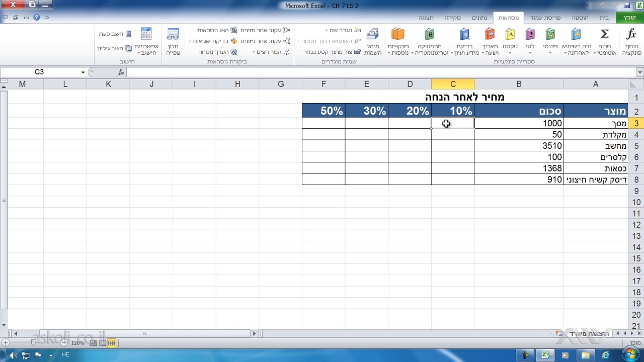Click Evaluate Formula (הערך נוסחה)

pyautogui.click(x=217, y=52)
